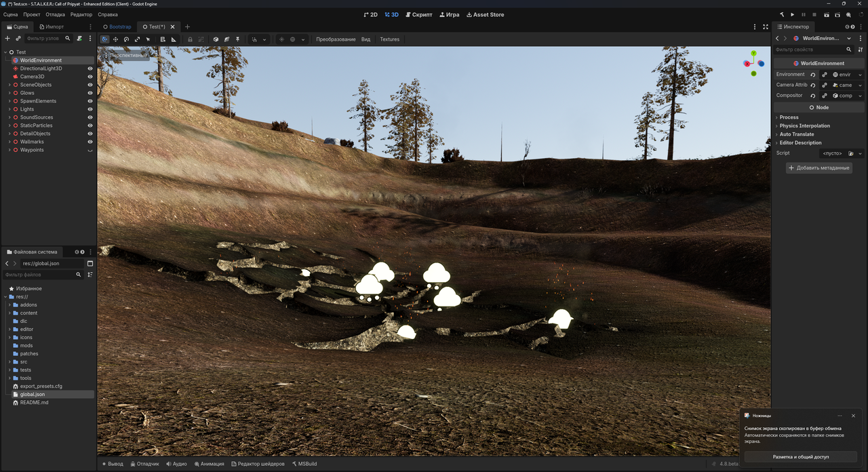Image resolution: width=868 pixels, height=472 pixels.
Task: Click the add new node plus icon
Action: tap(7, 39)
